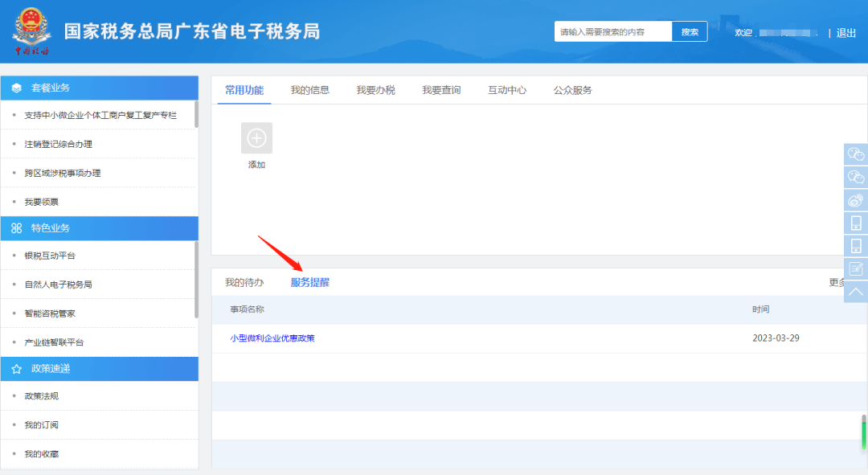Click the second WeChat icon just above Weibo

856,177
